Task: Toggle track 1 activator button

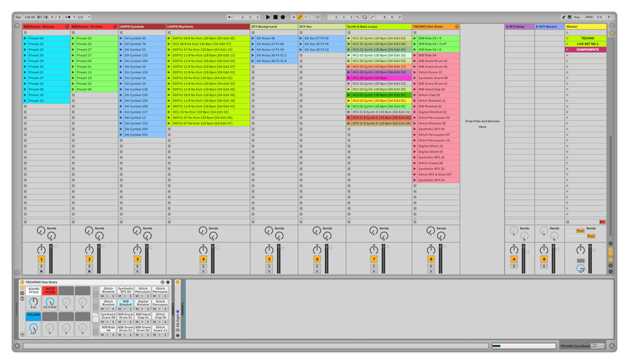Action: click(x=41, y=260)
